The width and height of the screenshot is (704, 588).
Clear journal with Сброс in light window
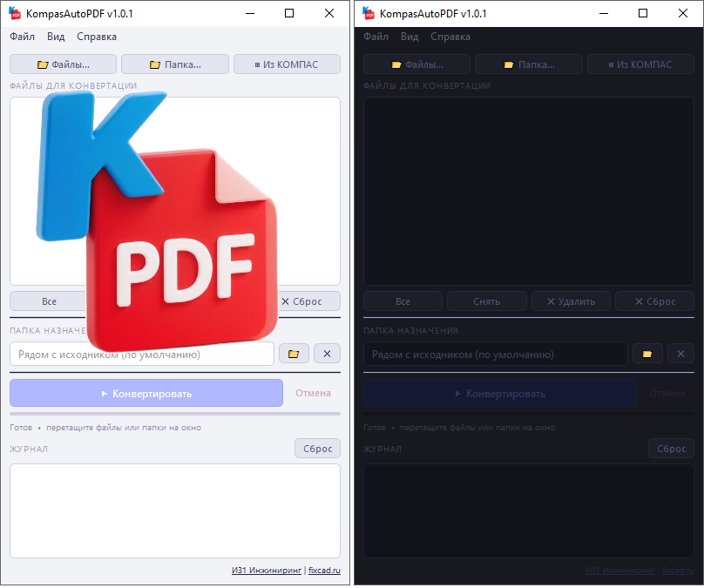tap(317, 449)
